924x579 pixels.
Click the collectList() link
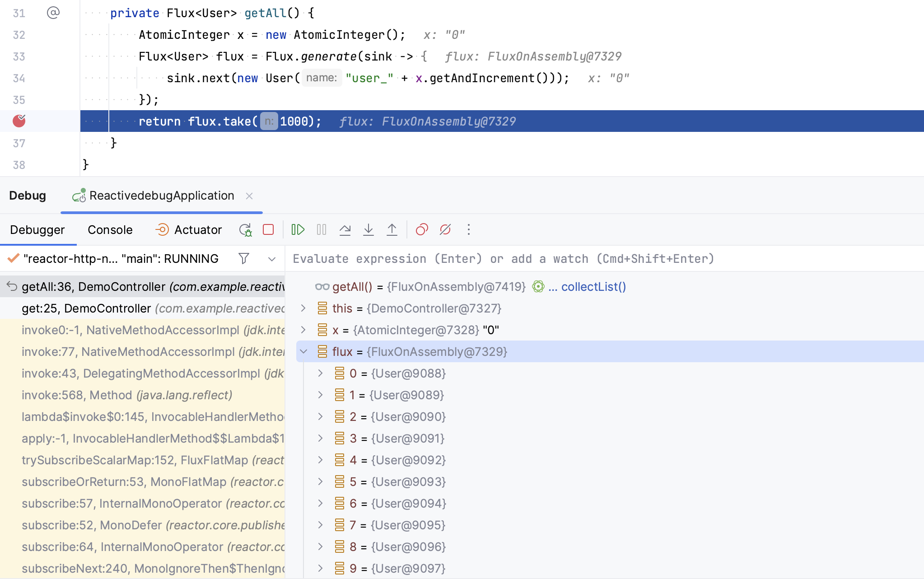pyautogui.click(x=593, y=286)
